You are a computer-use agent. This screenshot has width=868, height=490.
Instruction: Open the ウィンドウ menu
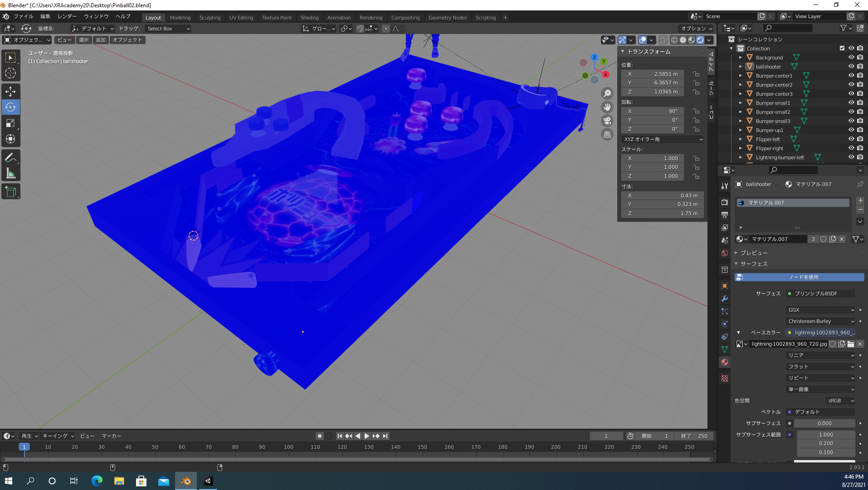[96, 16]
